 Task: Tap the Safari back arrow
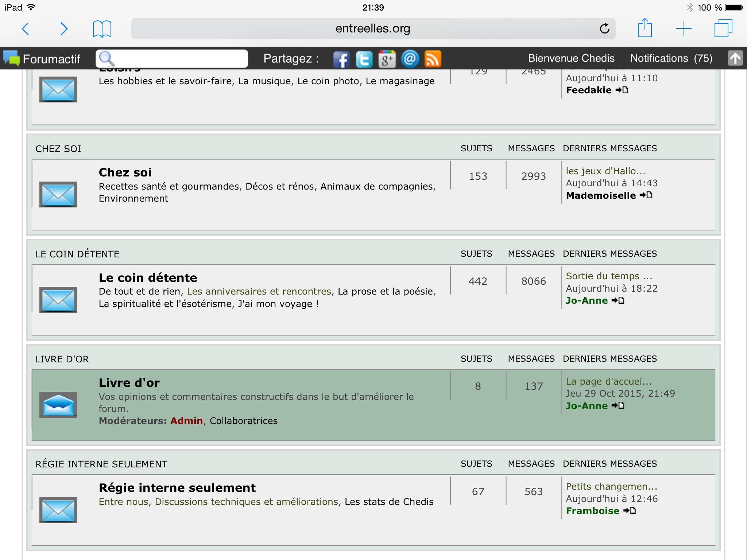(x=25, y=29)
